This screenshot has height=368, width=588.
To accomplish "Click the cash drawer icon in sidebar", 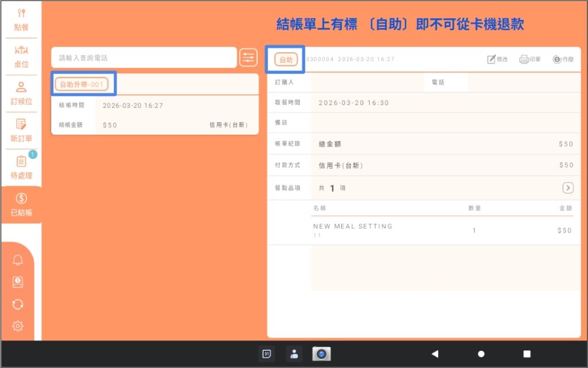I will pyautogui.click(x=18, y=282).
